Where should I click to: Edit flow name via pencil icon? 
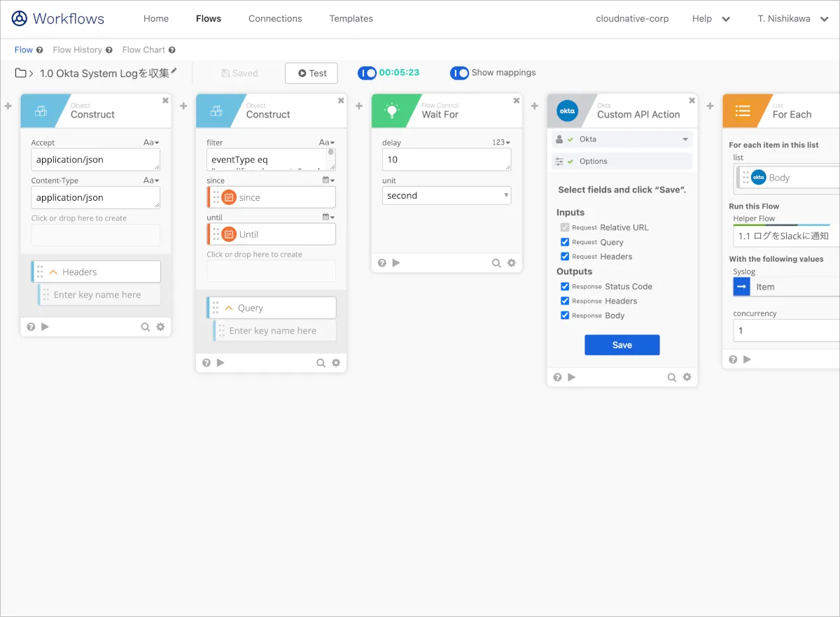point(174,71)
